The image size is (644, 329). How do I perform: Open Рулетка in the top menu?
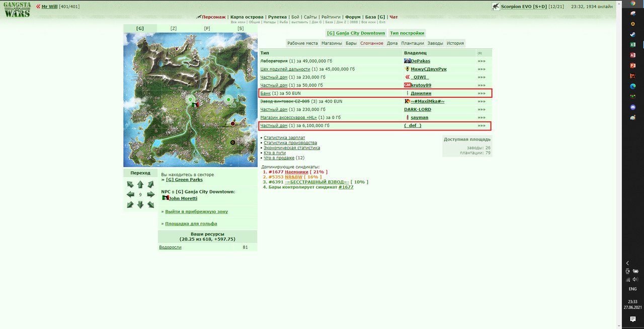278,17
